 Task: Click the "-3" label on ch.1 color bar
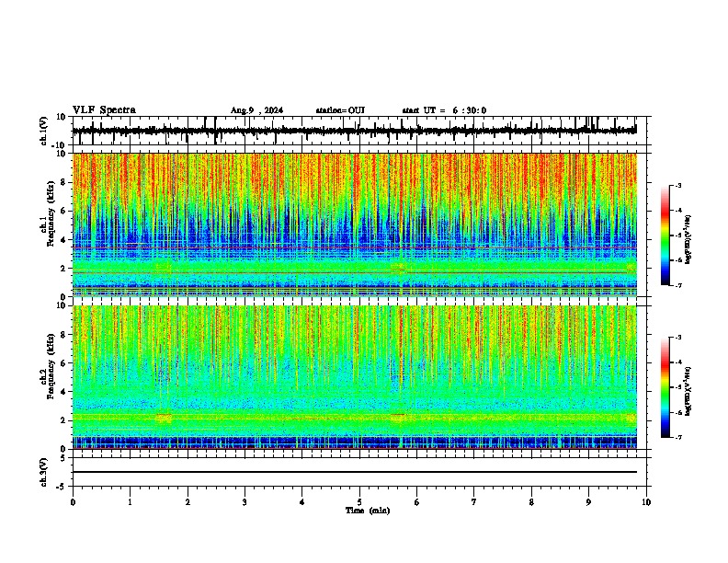678,185
